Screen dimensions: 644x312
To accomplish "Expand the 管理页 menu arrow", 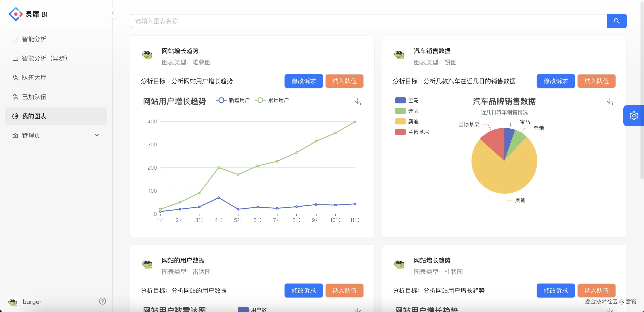I will point(97,135).
